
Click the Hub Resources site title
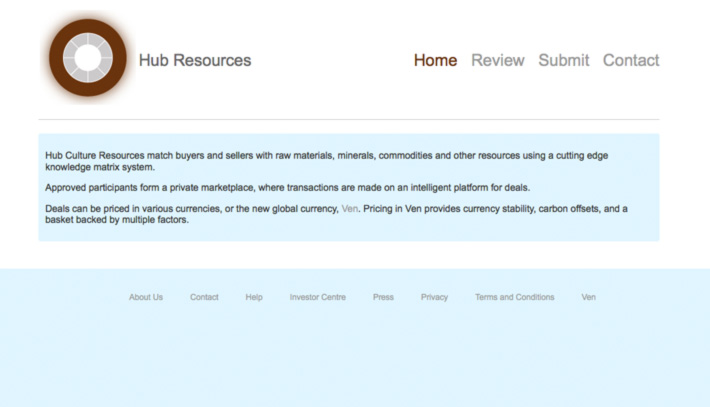tap(195, 60)
